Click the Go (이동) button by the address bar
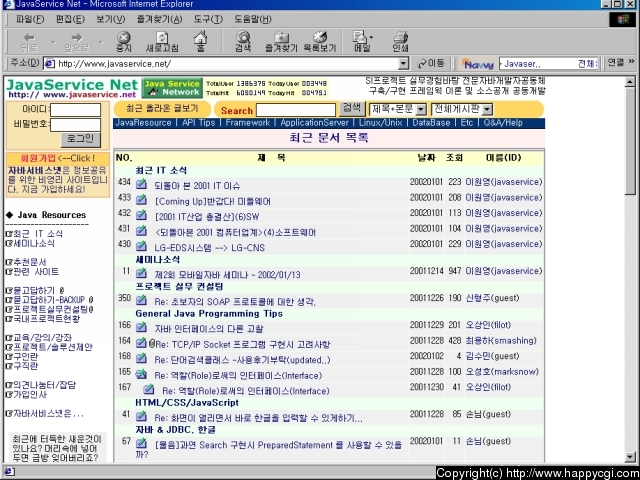Viewport: 640px width, 480px height. pyautogui.click(x=431, y=63)
